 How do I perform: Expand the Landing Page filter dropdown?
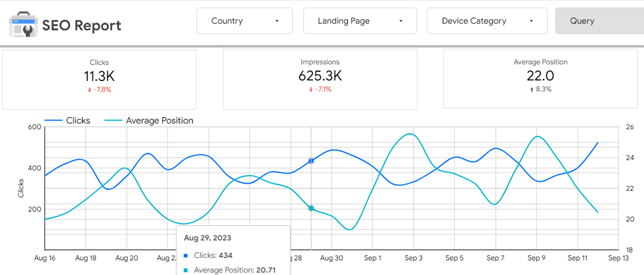point(360,21)
